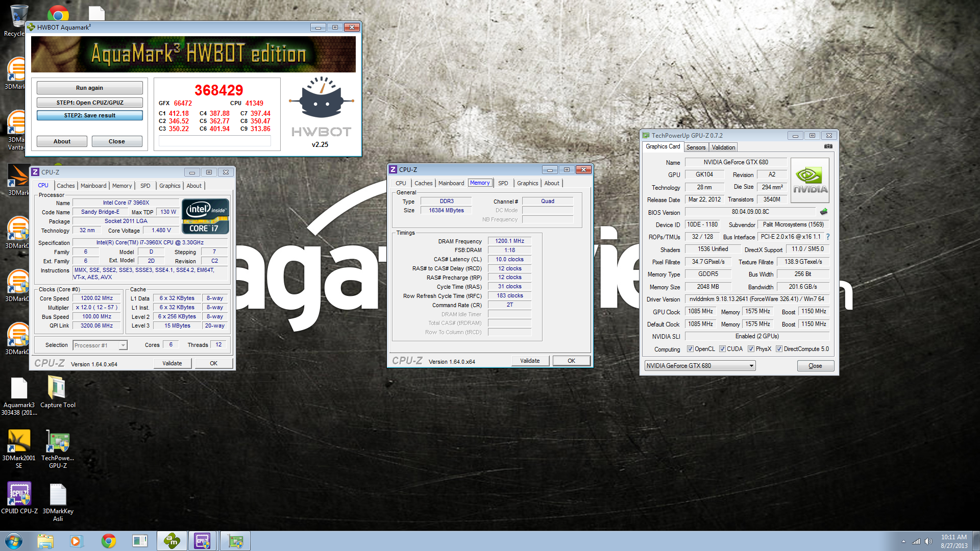Click the taskbar window icon next to Chrome

[x=140, y=541]
